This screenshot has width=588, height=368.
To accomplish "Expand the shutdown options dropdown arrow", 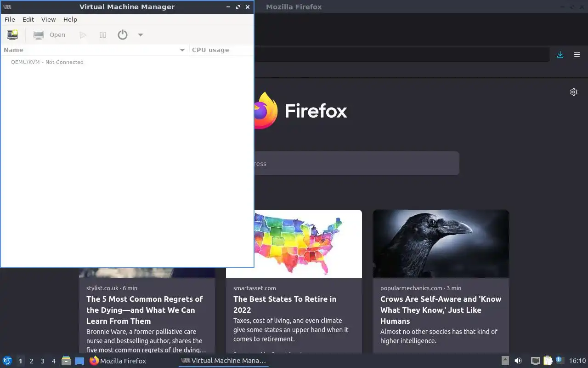I will pyautogui.click(x=141, y=34).
